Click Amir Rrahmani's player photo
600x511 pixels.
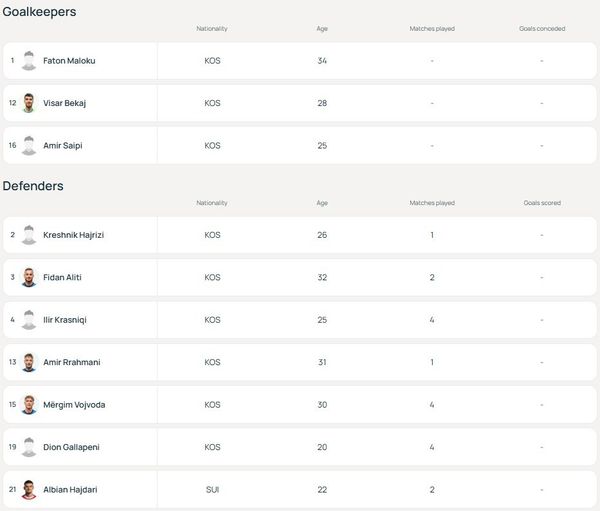[29, 362]
